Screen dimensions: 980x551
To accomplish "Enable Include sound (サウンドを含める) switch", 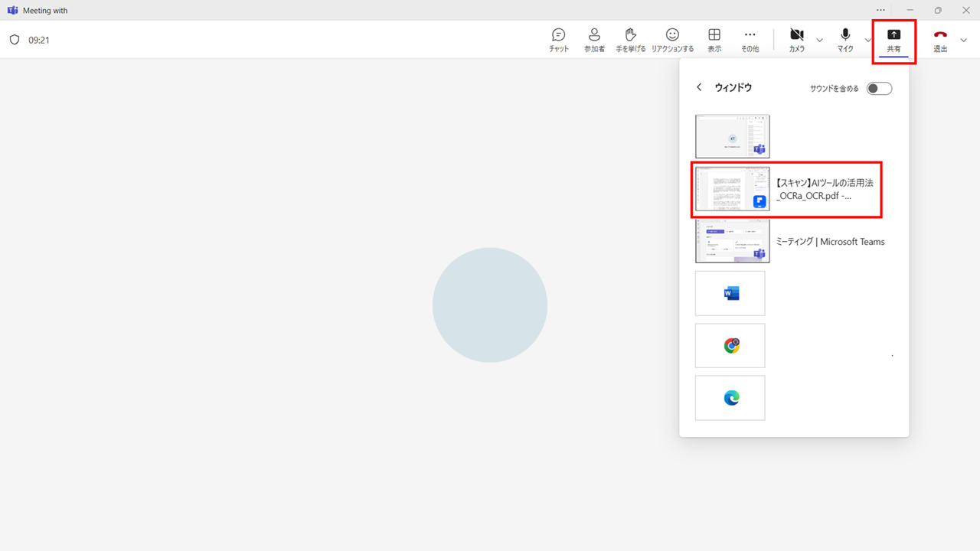I will (879, 88).
